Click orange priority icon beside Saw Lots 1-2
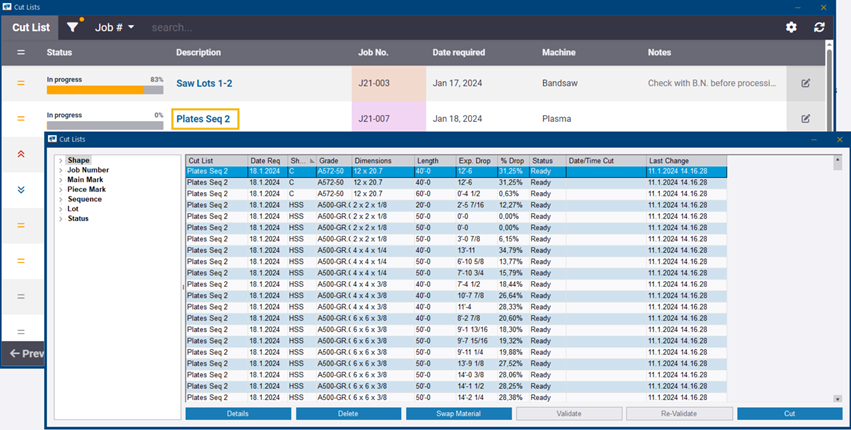The image size is (851, 430). [x=21, y=84]
